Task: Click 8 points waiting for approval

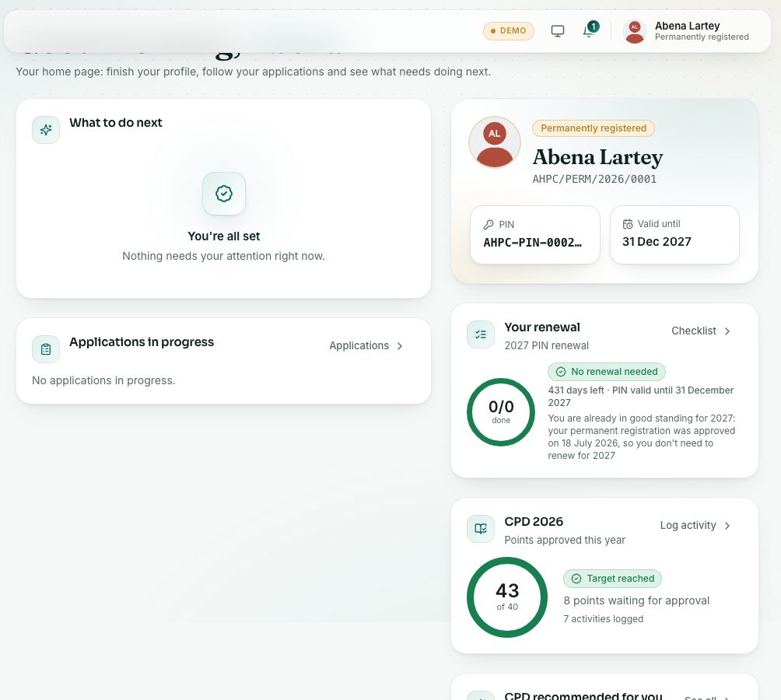Action: (636, 600)
